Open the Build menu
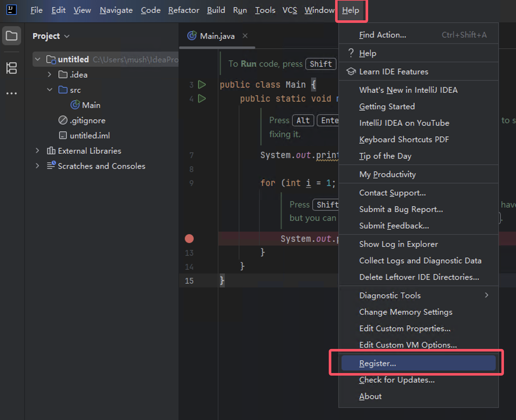 coord(216,10)
